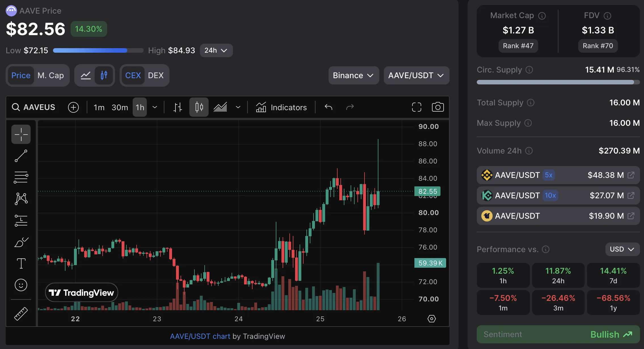Select the text annotation tool
Viewport: 644px width, 349px height.
click(21, 263)
